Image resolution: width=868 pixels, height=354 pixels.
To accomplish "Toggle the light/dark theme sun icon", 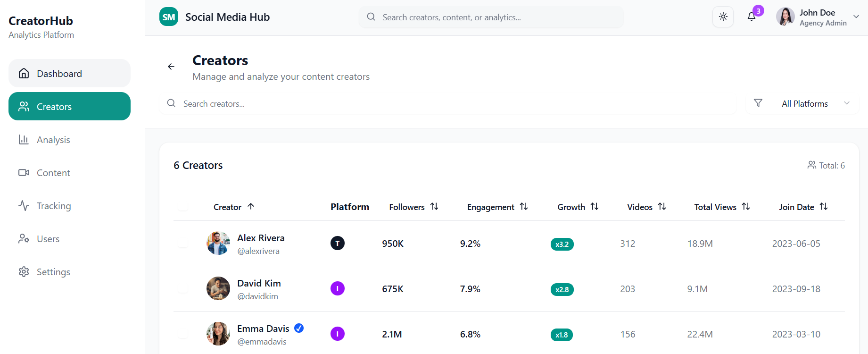I will click(x=723, y=17).
